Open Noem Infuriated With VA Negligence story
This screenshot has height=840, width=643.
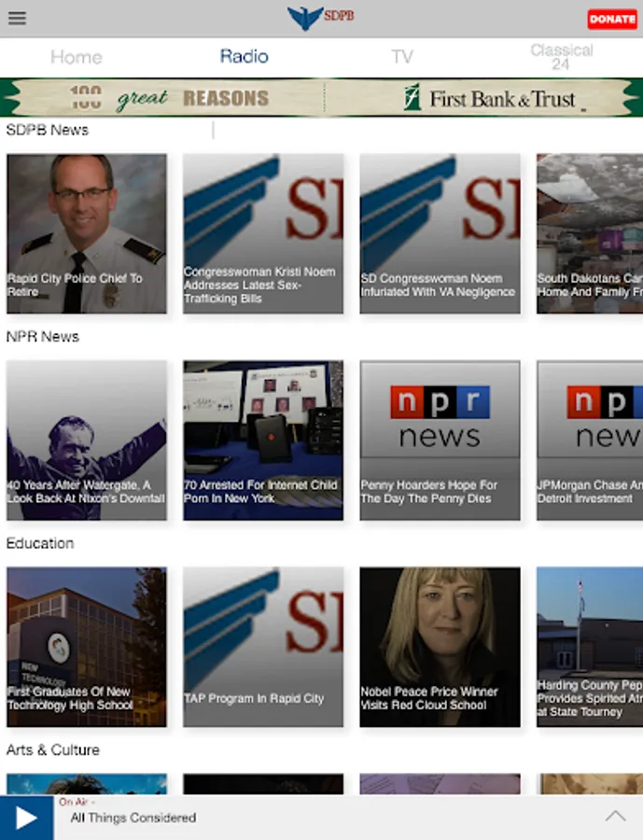point(440,233)
